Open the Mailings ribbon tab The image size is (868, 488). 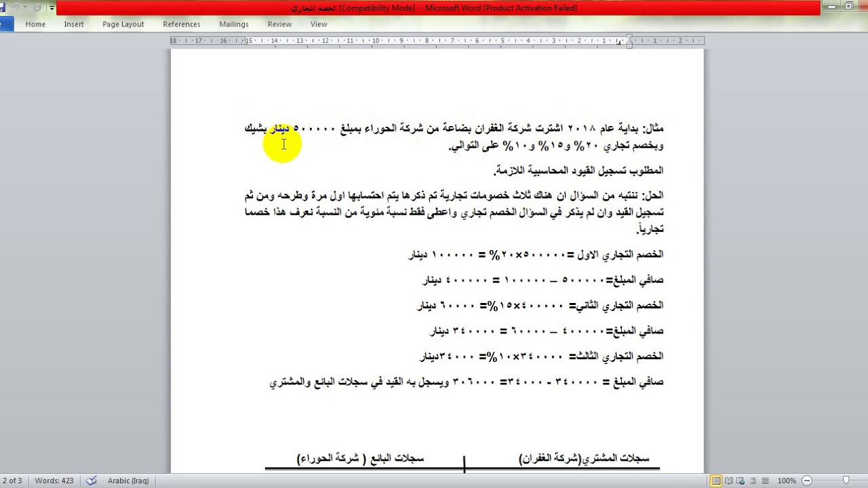click(234, 24)
